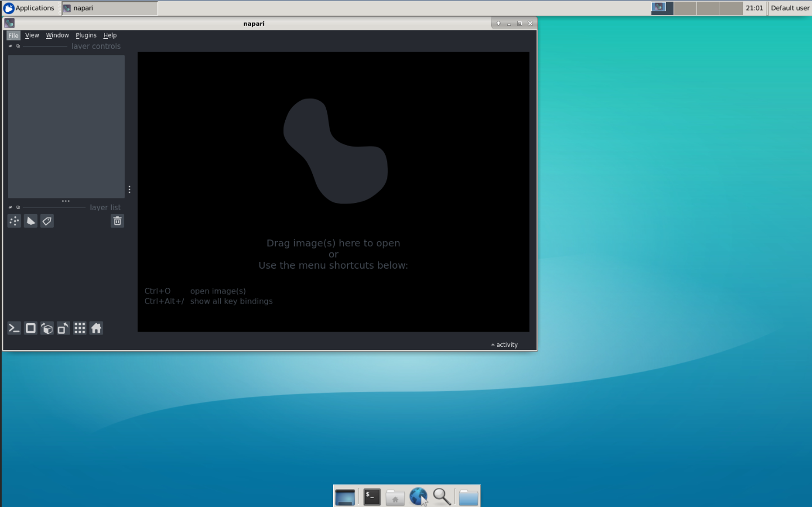Open the layer list options menu
The image size is (812, 507).
(66, 201)
